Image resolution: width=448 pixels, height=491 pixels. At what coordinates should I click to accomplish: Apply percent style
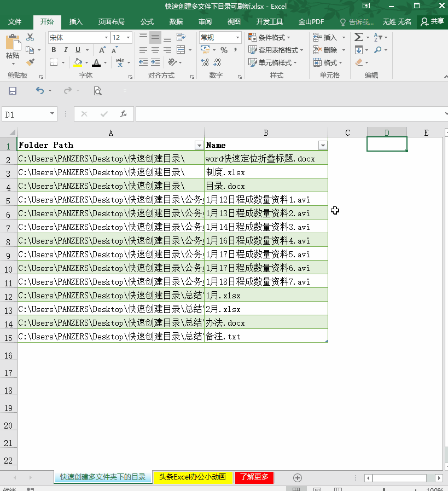224,50
